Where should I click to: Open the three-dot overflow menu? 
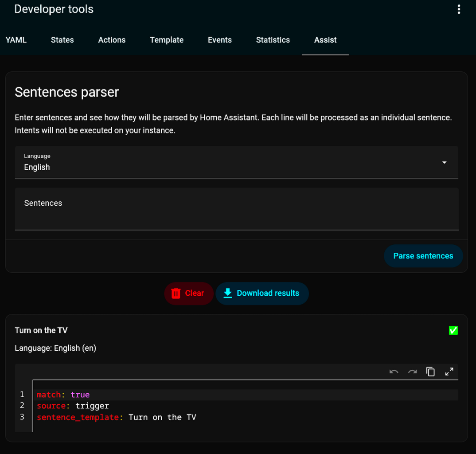(459, 9)
